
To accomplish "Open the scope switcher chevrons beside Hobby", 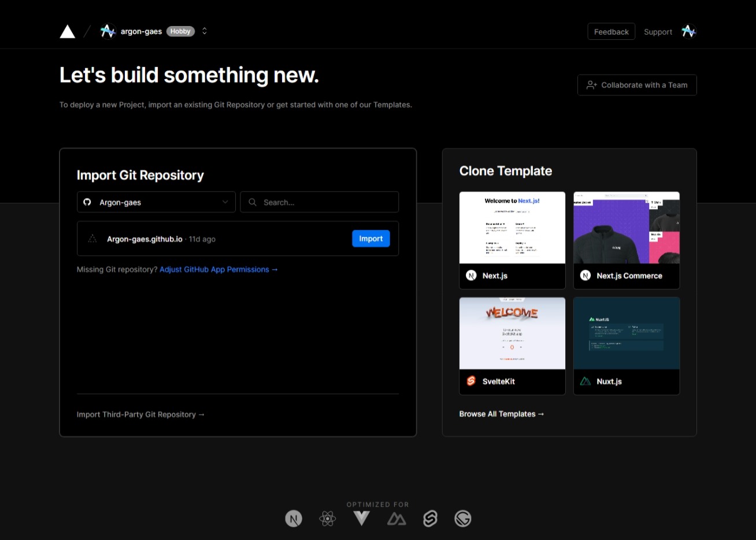I will click(205, 31).
